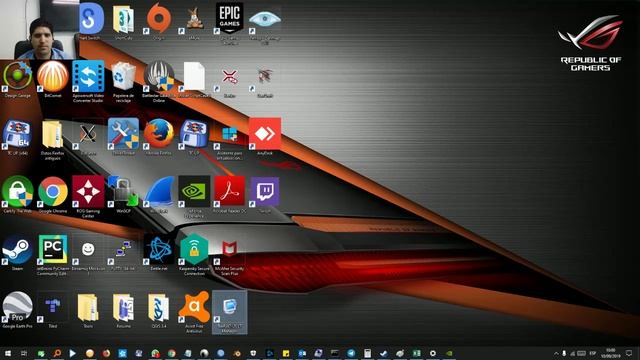This screenshot has width=640, height=360.
Task: Open Task View on the taskbar
Action: point(24,353)
